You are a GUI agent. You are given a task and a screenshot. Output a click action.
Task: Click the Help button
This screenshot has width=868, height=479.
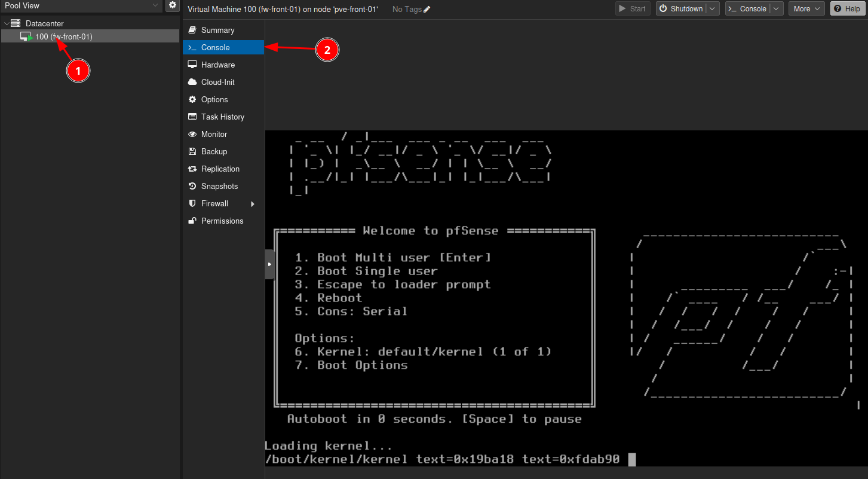click(x=846, y=9)
